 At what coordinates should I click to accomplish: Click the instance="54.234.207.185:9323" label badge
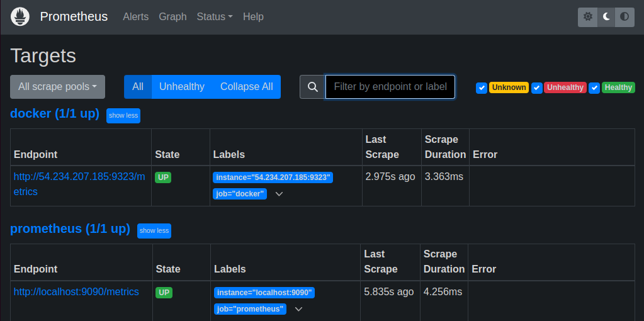pos(273,177)
